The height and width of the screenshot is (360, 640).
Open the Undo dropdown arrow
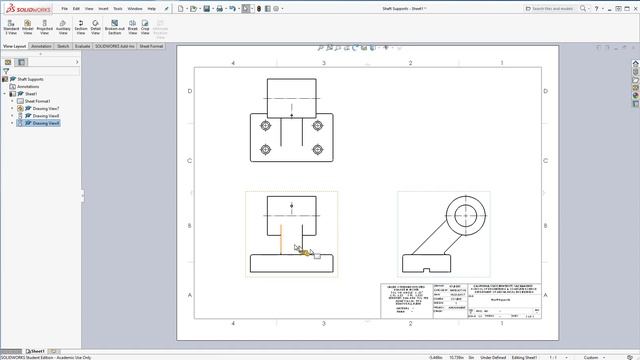238,9
